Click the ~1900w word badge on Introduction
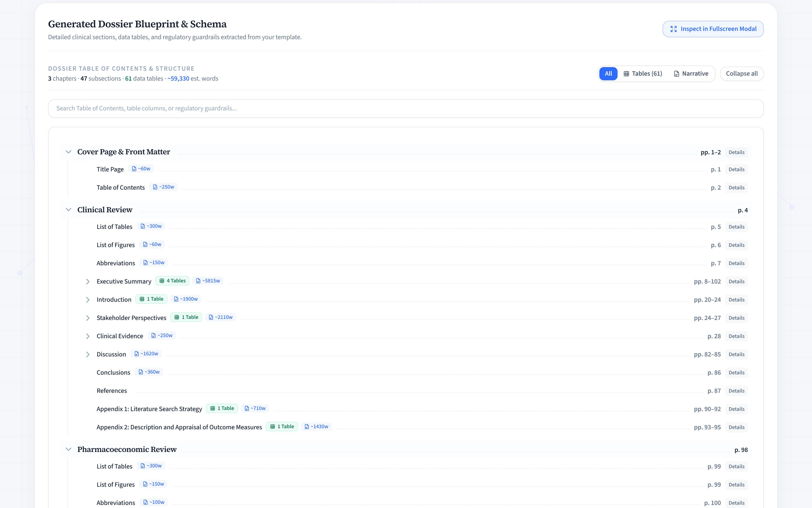The width and height of the screenshot is (812, 508). [186, 299]
